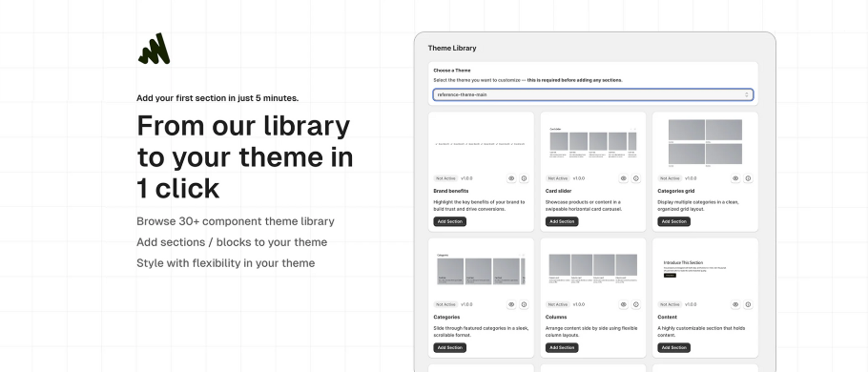The width and height of the screenshot is (868, 372).
Task: Click the Categories grid title
Action: coord(676,191)
